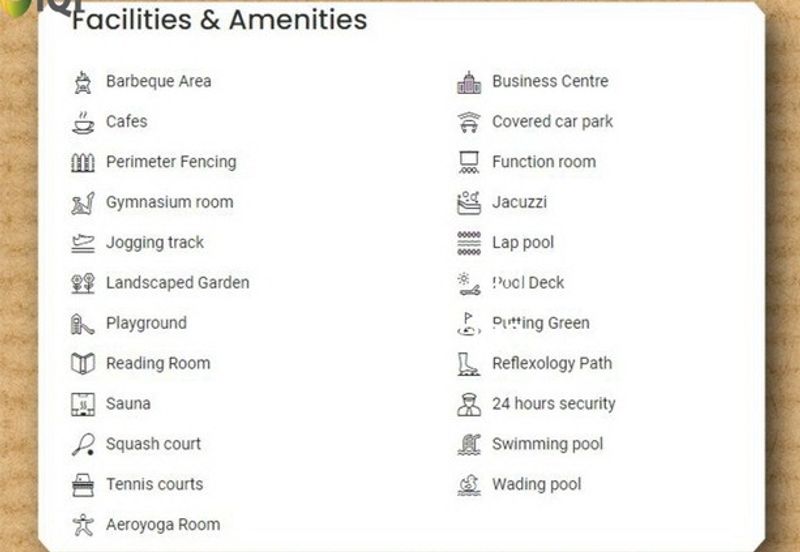
Task: Click the Jacuzzi tub icon
Action: (x=469, y=203)
